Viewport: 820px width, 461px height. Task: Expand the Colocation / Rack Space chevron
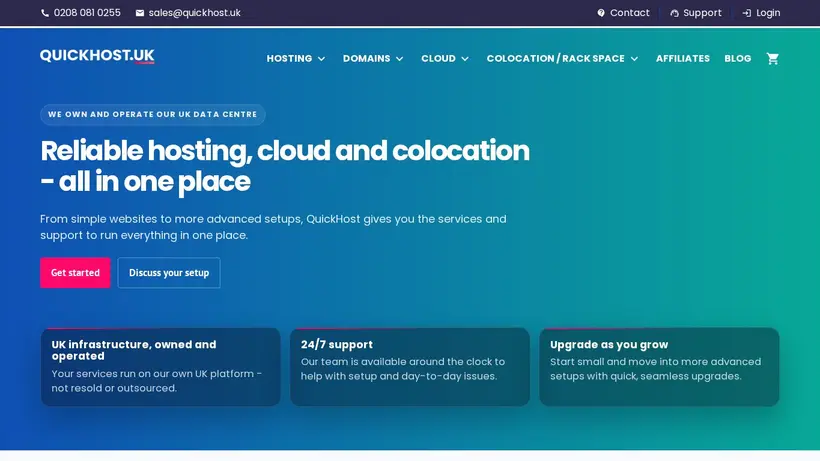634,59
